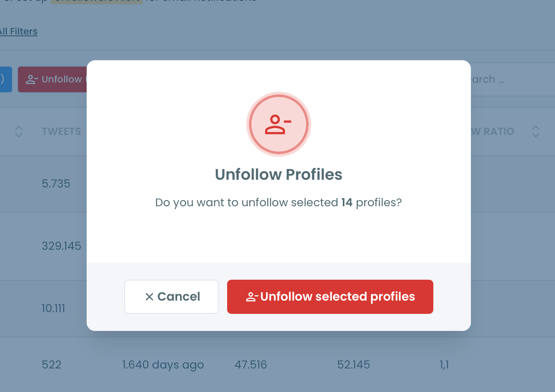Click the red circular badge above Unfollow Profiles title
This screenshot has height=392, width=555.
278,124
